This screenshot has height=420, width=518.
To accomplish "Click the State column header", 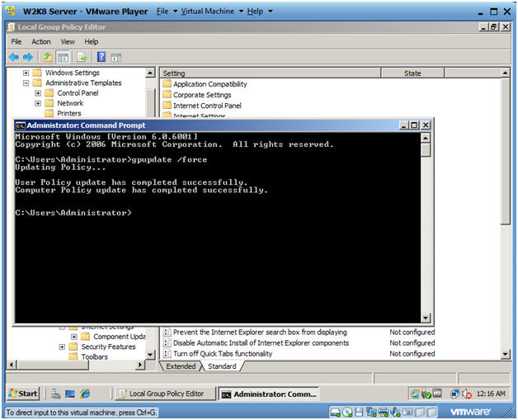I will click(412, 73).
